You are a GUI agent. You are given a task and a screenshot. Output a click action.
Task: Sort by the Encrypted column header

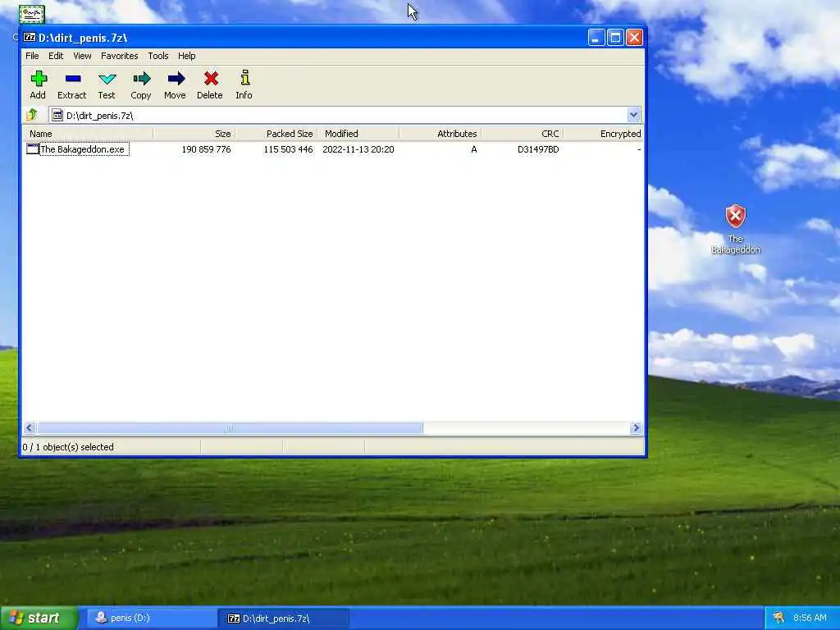pyautogui.click(x=603, y=134)
